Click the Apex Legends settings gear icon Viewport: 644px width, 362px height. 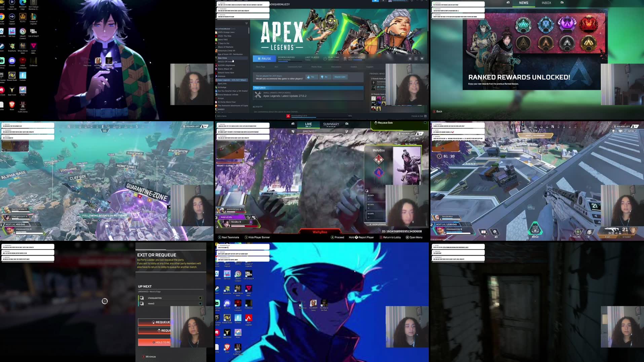410,59
